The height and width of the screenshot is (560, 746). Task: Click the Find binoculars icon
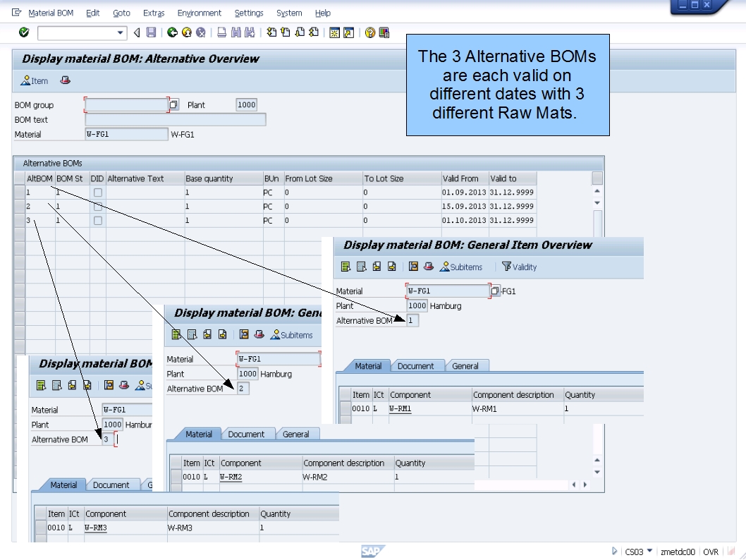click(236, 32)
